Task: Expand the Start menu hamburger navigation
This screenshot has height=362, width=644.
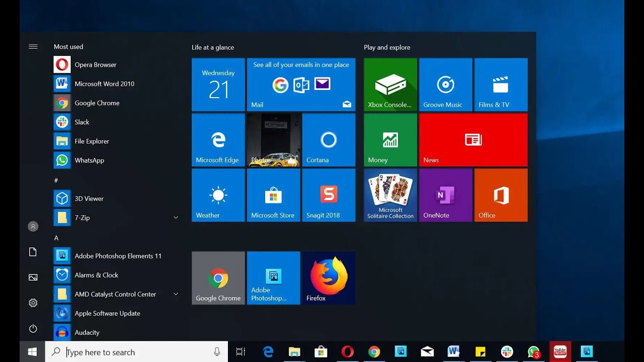Action: pyautogui.click(x=33, y=47)
